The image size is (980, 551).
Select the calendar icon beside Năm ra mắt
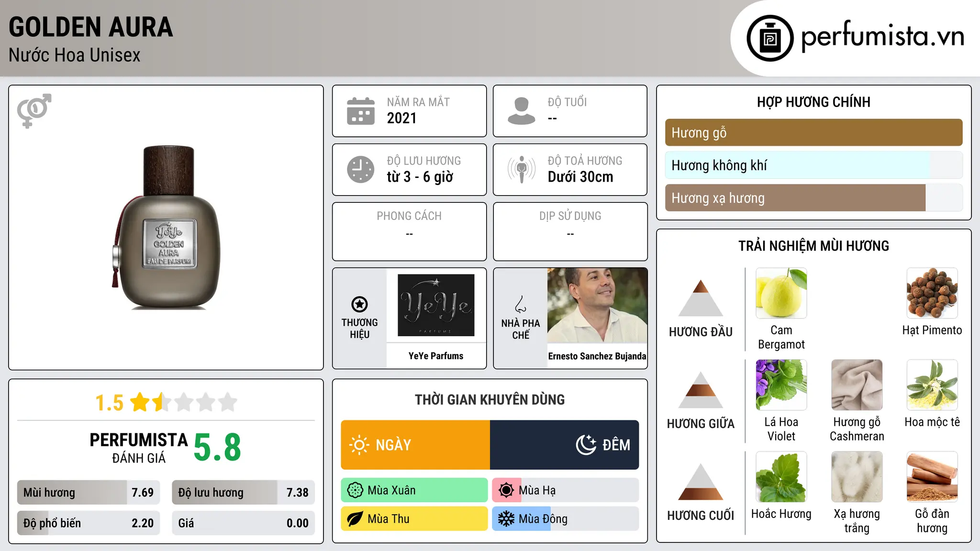(x=361, y=111)
